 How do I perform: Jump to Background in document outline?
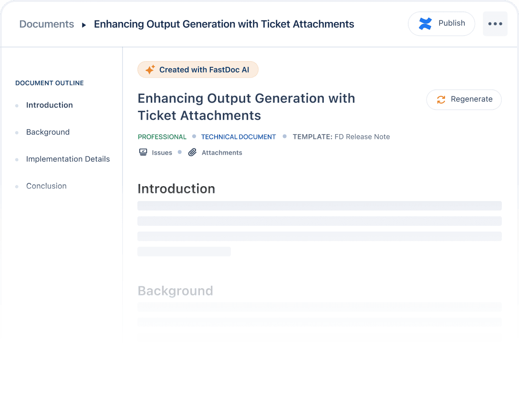click(x=48, y=132)
